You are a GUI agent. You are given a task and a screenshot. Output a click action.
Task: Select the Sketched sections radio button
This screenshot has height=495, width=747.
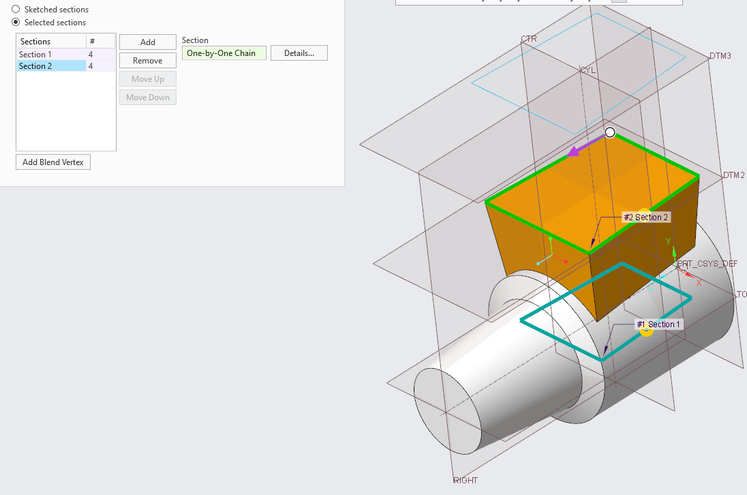(15, 9)
